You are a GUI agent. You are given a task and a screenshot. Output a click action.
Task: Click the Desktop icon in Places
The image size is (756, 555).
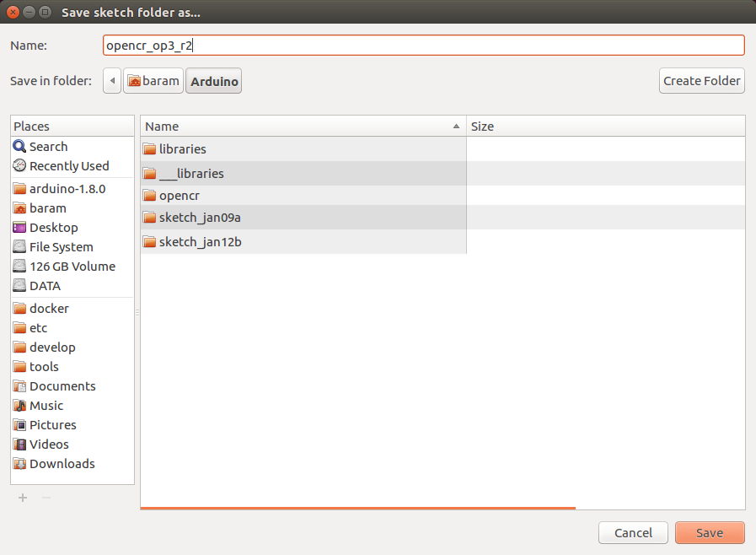(x=19, y=227)
